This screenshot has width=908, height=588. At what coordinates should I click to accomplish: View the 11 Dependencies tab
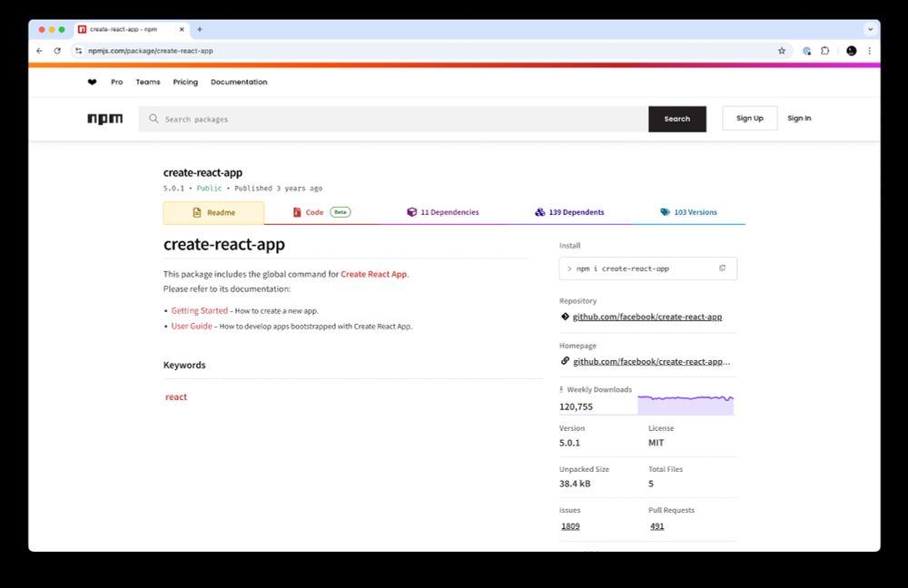[443, 212]
